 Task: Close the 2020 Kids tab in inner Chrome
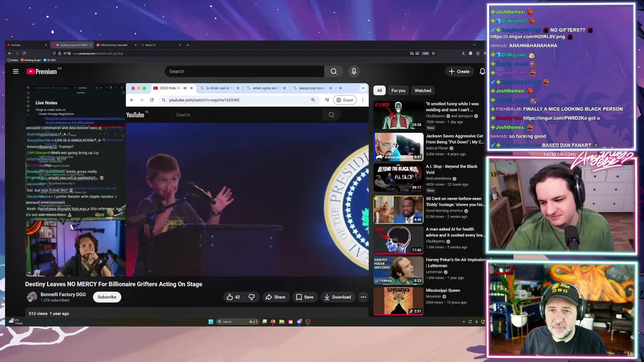coord(191,88)
